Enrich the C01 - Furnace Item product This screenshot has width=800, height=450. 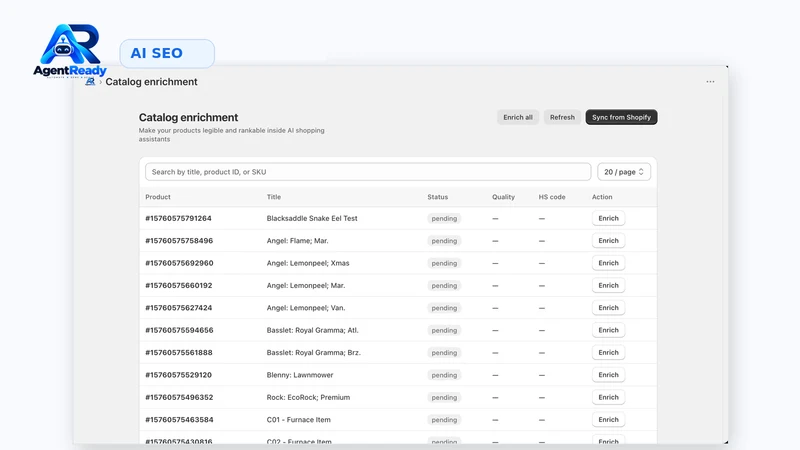coord(608,420)
